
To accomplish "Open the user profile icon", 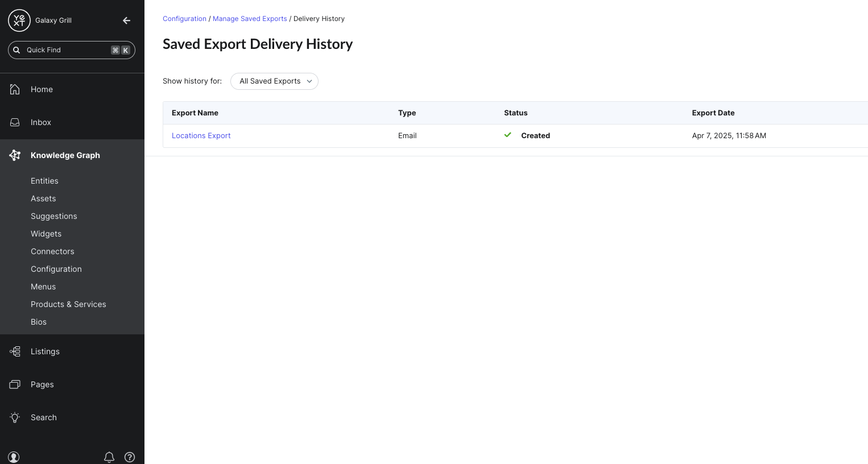I will point(14,457).
